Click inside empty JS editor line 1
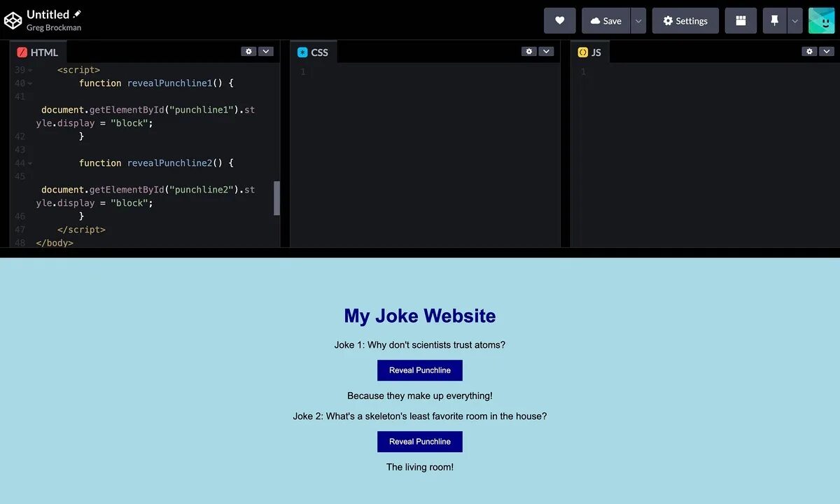Image resolution: width=840 pixels, height=504 pixels. 714,72
